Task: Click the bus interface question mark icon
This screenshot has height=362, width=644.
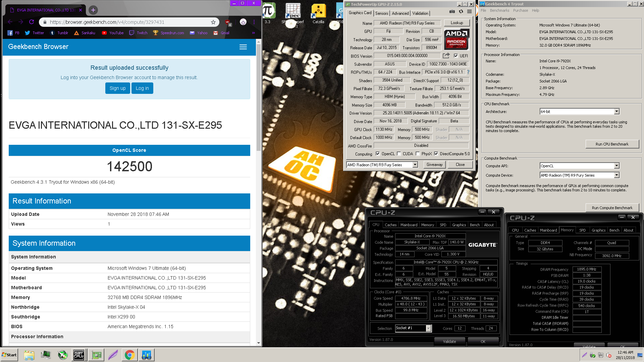Action: [468, 72]
